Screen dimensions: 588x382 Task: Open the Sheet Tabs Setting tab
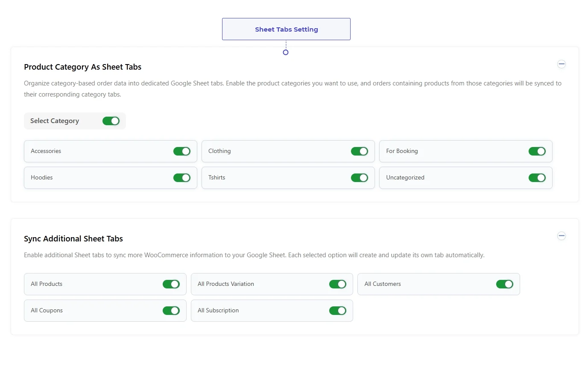click(x=286, y=29)
